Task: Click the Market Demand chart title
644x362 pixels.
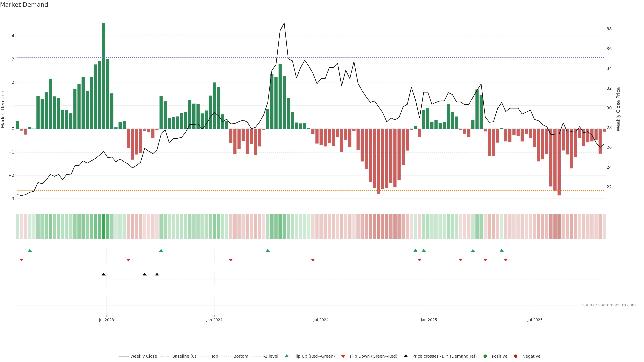Action: click(24, 5)
